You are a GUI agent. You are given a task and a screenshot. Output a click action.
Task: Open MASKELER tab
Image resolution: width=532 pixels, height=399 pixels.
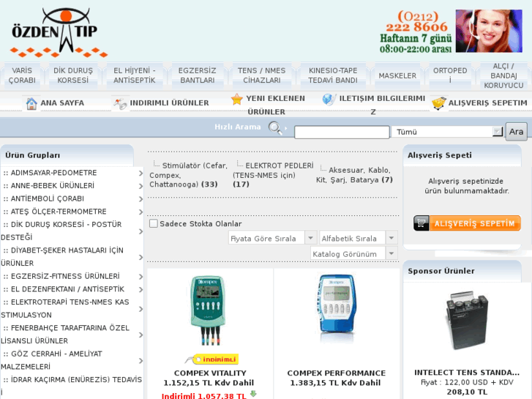[397, 75]
